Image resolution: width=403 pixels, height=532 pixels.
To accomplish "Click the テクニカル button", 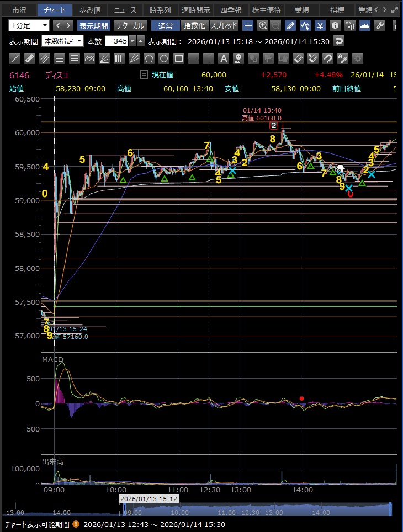I will coord(130,25).
